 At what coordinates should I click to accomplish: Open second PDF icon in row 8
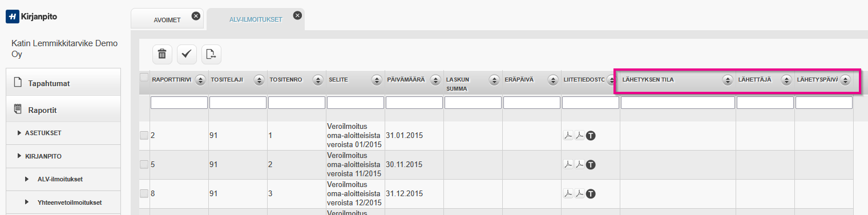pos(579,194)
